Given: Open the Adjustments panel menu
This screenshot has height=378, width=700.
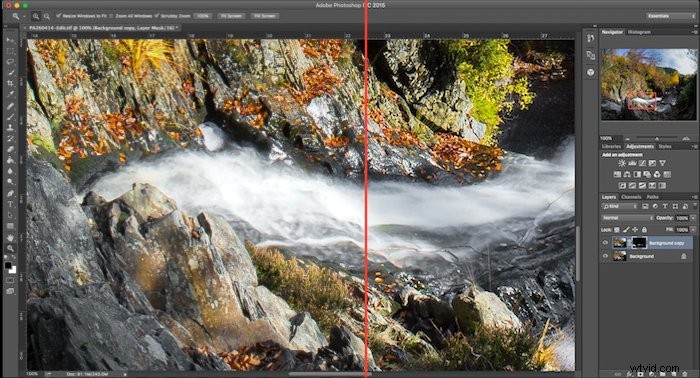Looking at the screenshot, I should pyautogui.click(x=694, y=146).
